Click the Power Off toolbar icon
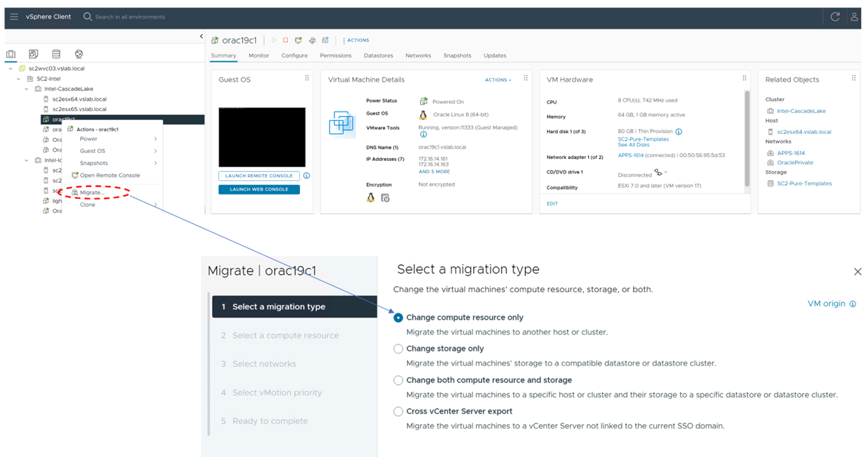Viewport: 868px width, 457px height. 285,40
